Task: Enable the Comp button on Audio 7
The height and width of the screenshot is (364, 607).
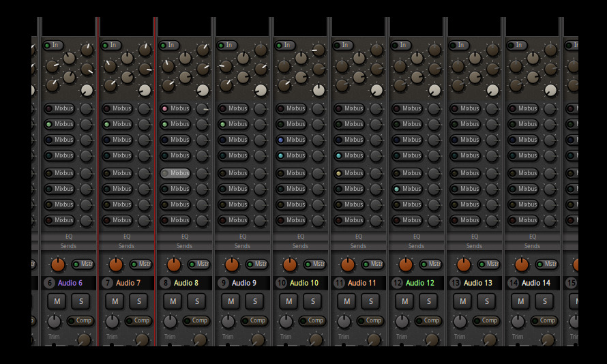Action: coord(138,320)
